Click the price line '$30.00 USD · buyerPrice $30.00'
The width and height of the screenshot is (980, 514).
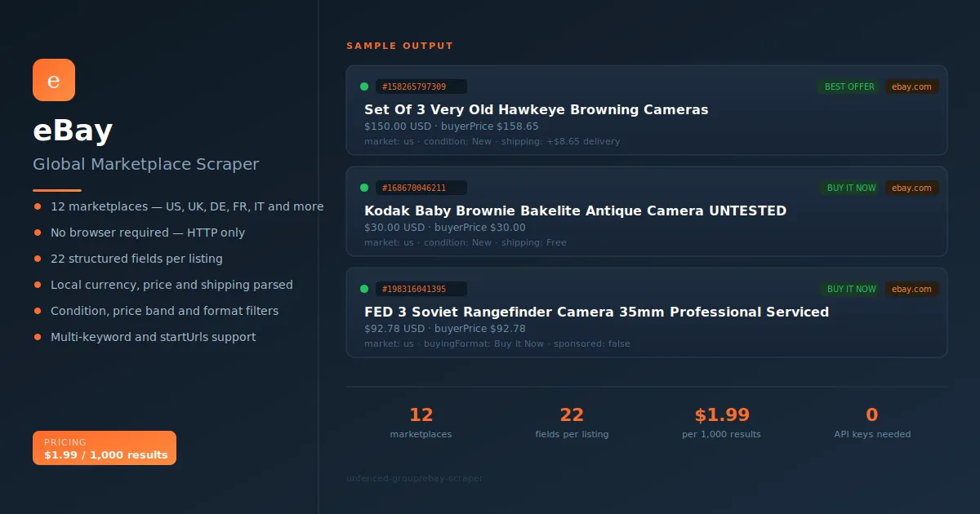click(445, 228)
